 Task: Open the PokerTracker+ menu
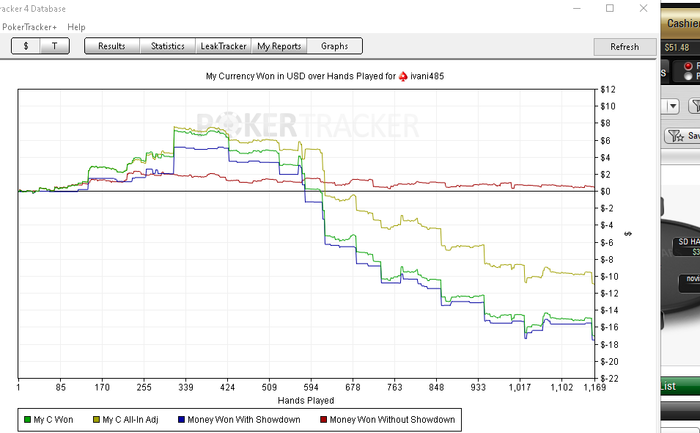(29, 27)
